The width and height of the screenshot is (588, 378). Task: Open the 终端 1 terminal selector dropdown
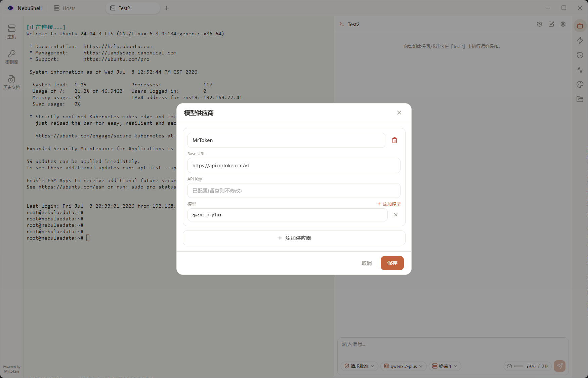click(445, 366)
